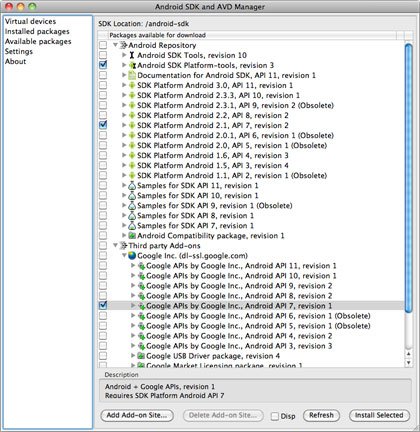
Task: Tick the Disp checkbox
Action: (x=275, y=416)
